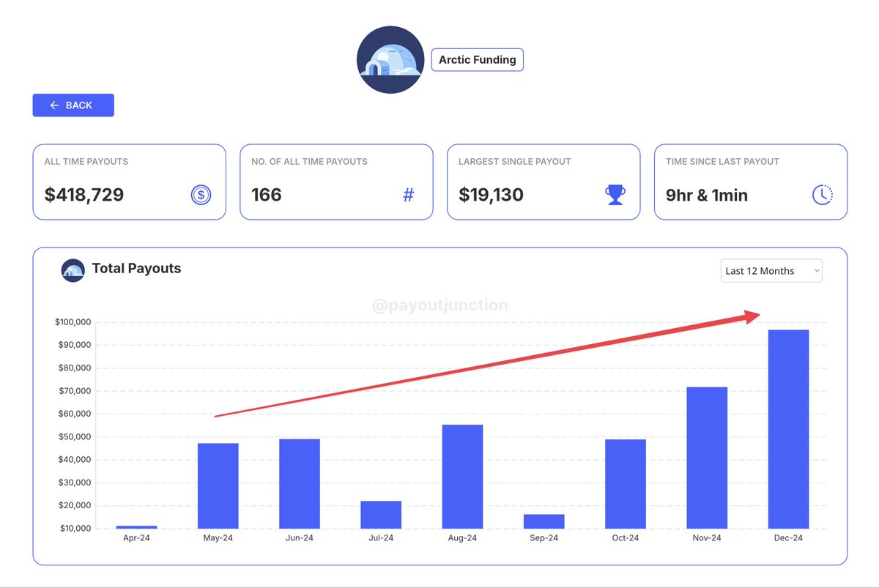Click the Total Payouts chart title
The image size is (879, 588).
point(136,268)
